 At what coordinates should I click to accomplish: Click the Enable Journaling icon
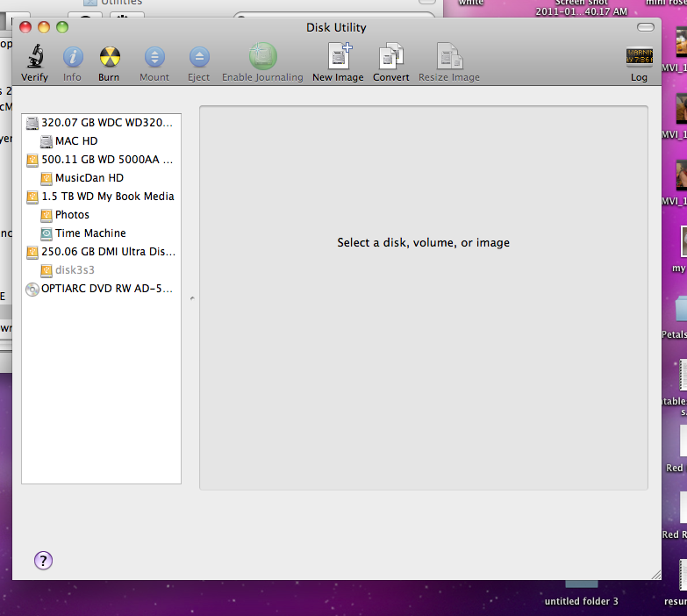coord(262,56)
